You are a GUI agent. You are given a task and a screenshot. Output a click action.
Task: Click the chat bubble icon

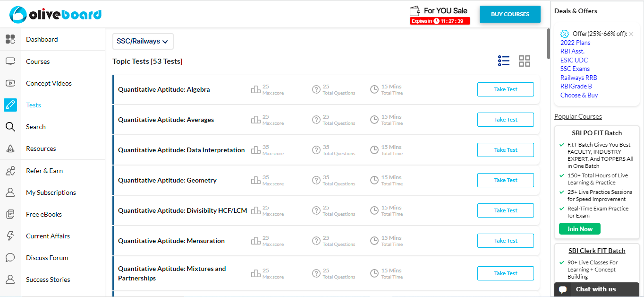(563, 289)
